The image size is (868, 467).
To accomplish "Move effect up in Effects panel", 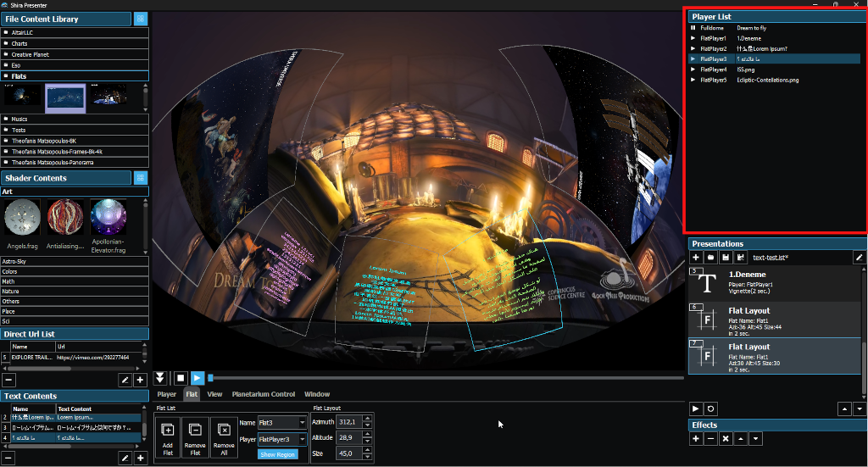I will [741, 439].
